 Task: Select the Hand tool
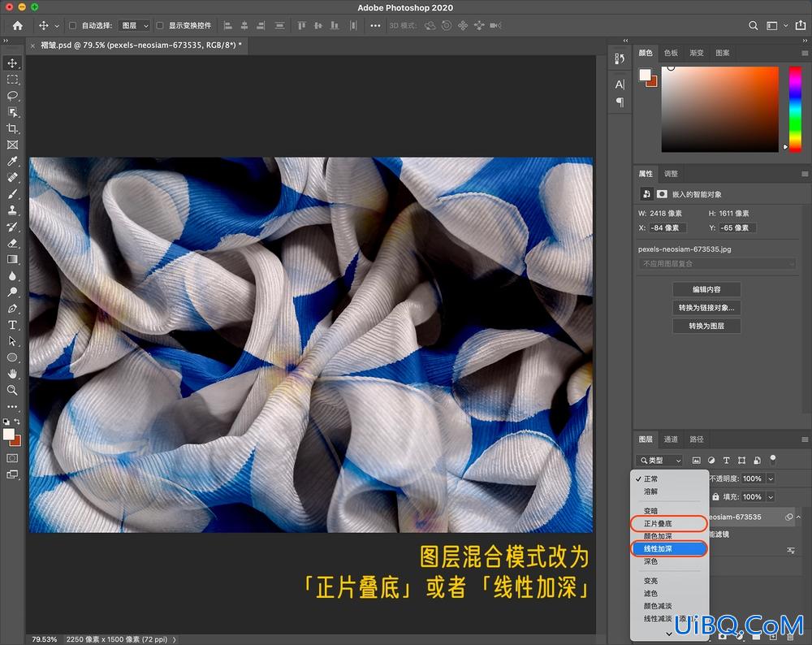pyautogui.click(x=12, y=374)
